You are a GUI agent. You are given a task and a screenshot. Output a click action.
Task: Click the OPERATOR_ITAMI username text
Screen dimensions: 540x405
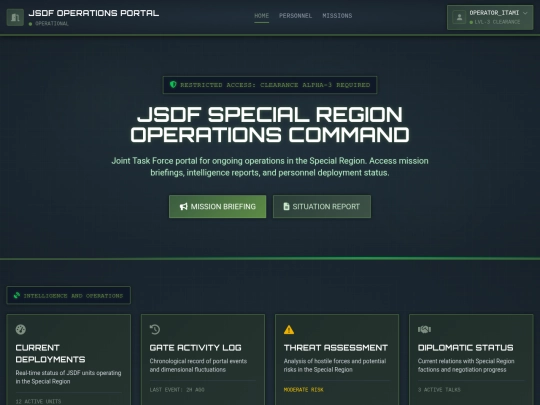click(x=494, y=13)
